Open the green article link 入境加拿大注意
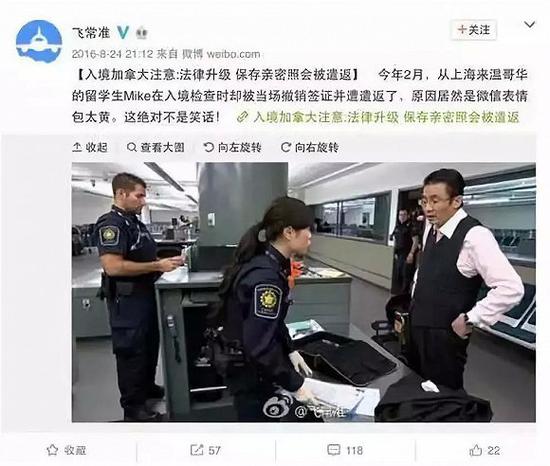The width and height of the screenshot is (550, 466). tap(386, 117)
